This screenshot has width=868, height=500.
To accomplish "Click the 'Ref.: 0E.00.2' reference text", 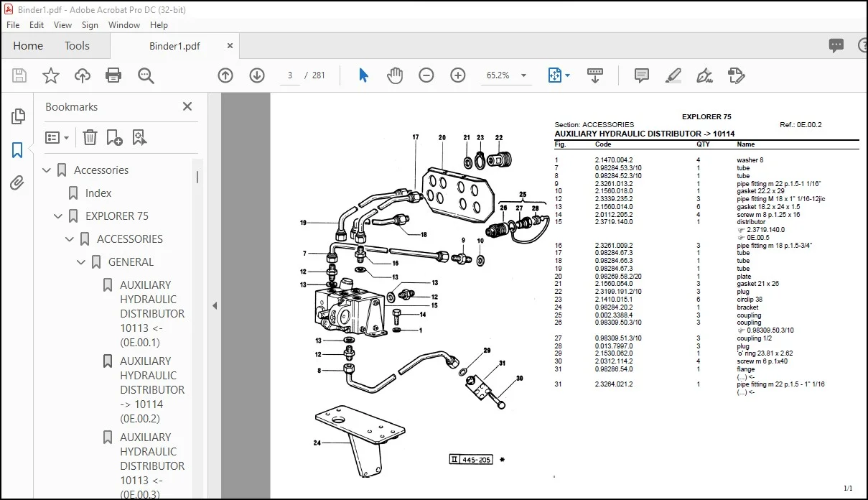I will pyautogui.click(x=801, y=125).
